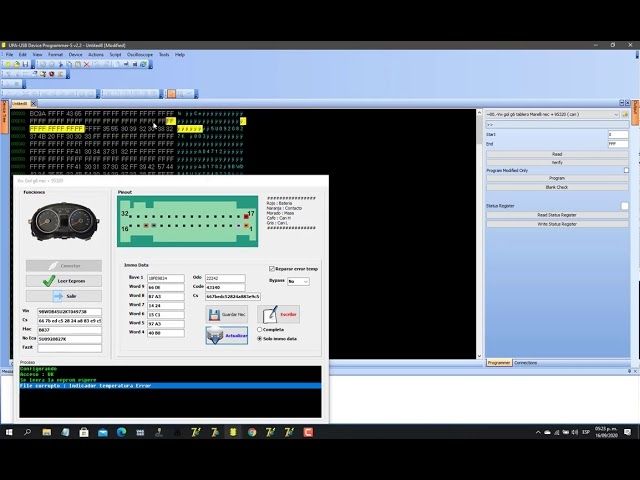
Task: Click the Program button
Action: point(557,178)
